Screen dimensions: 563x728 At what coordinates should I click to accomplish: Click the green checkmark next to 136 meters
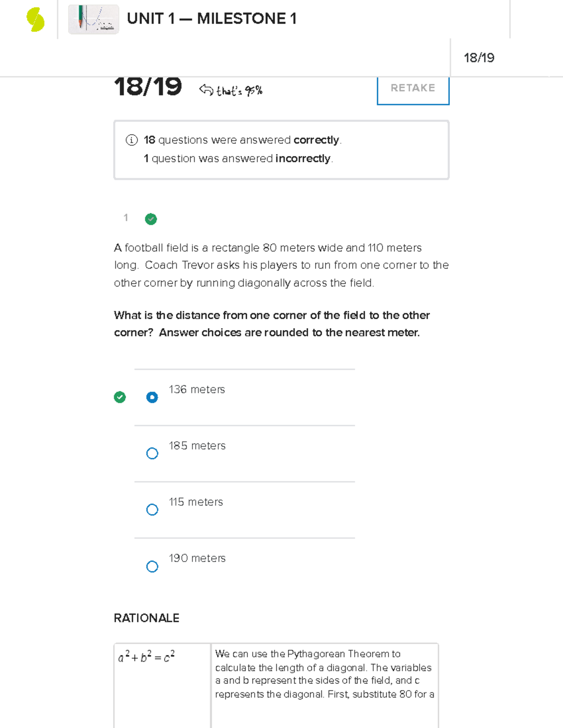coord(121,397)
